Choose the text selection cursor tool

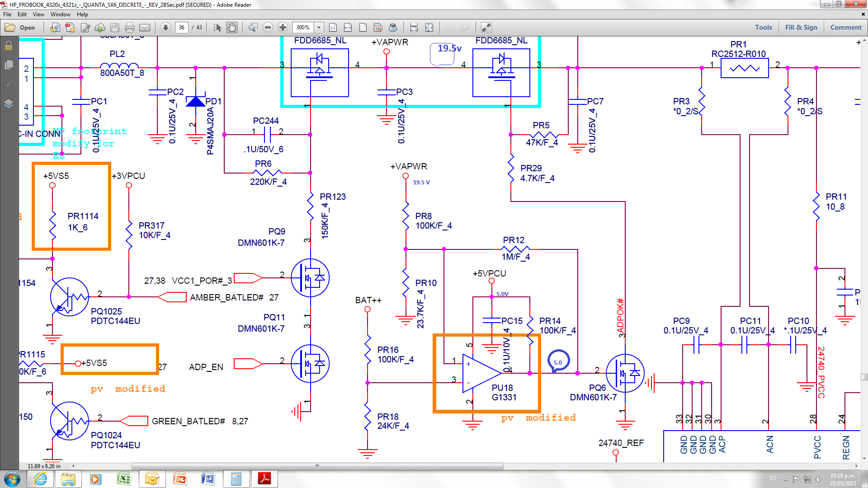click(x=217, y=28)
